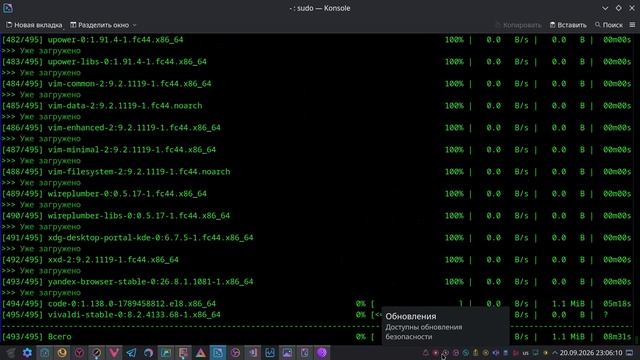The height and width of the screenshot is (360, 640).
Task: Click vim-data-2:9.2.1119-1.fc44.noarch text
Action: [x=125, y=106]
